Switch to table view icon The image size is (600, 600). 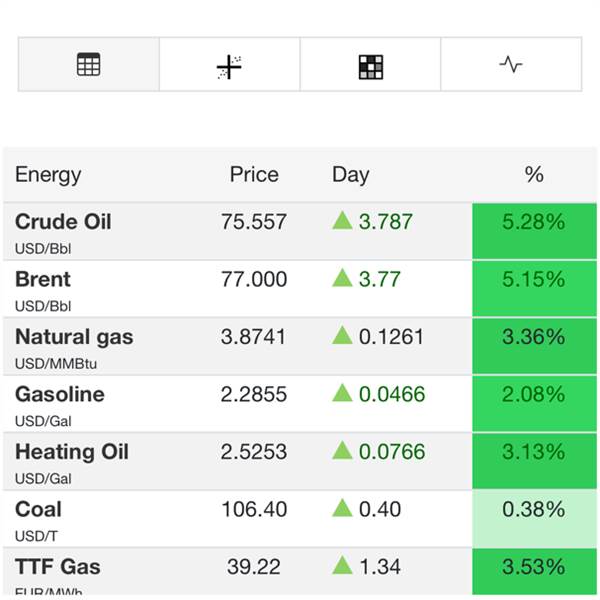point(89,65)
